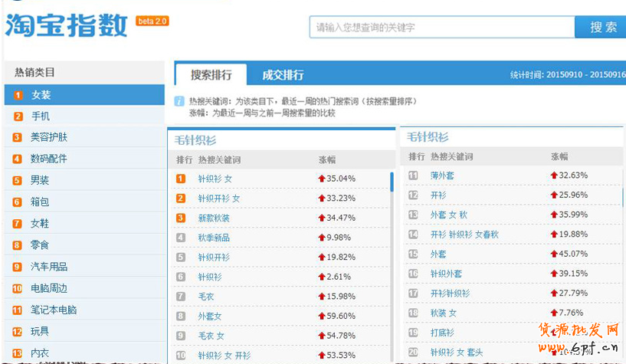The width and height of the screenshot is (626, 364).
Task: Click the red up arrow beside 35.04%
Action: point(322,179)
